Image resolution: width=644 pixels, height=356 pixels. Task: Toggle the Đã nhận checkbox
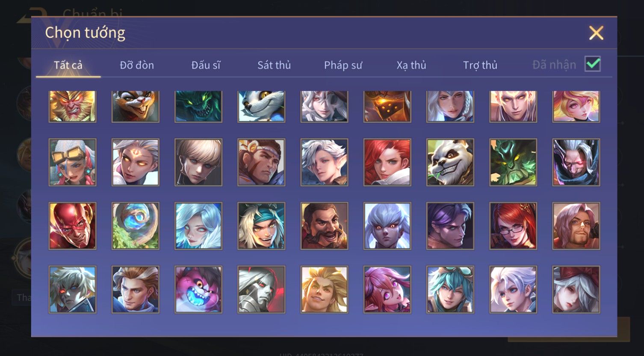(593, 64)
